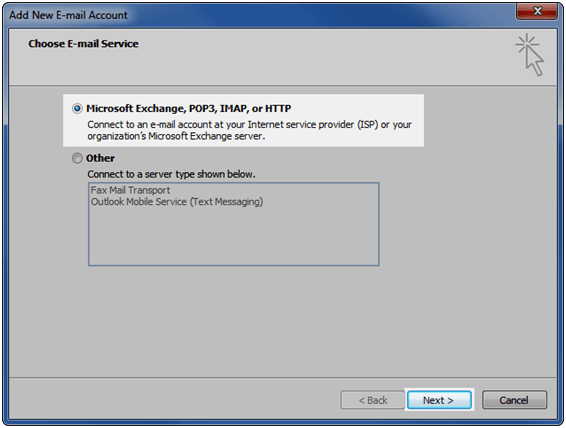Viewport: 566px width, 428px height.
Task: Click the "Connect to an e-mail account" description line
Action: 249,125
